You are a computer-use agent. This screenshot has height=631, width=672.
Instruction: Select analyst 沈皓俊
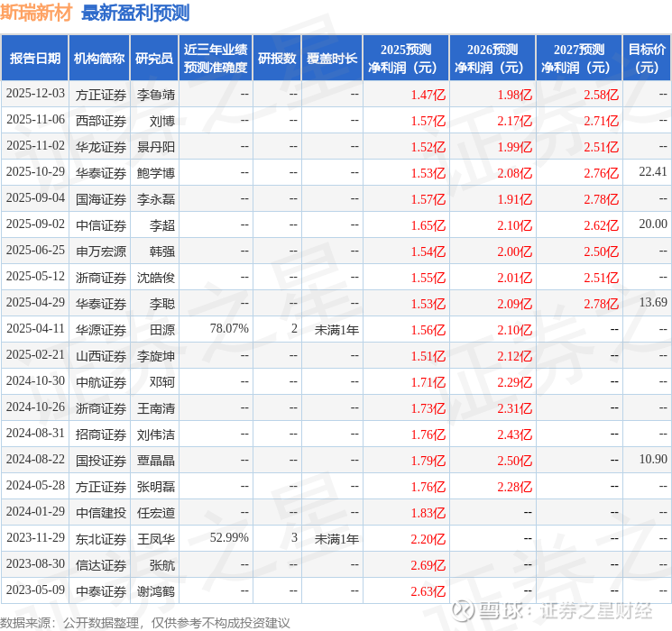[156, 278]
